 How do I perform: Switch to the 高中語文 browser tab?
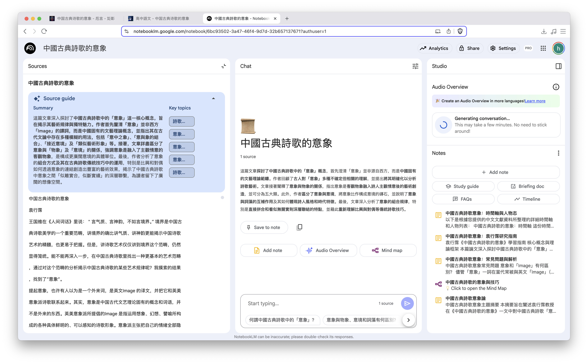click(159, 19)
